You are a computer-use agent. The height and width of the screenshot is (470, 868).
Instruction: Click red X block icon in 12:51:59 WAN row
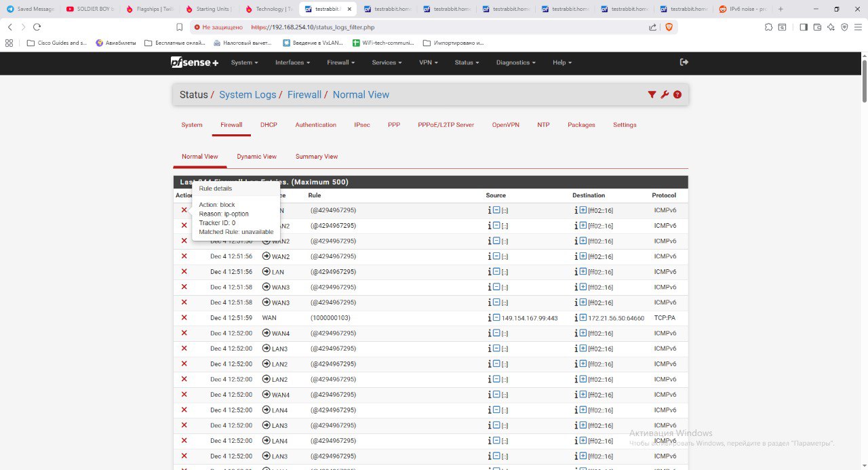pyautogui.click(x=184, y=318)
